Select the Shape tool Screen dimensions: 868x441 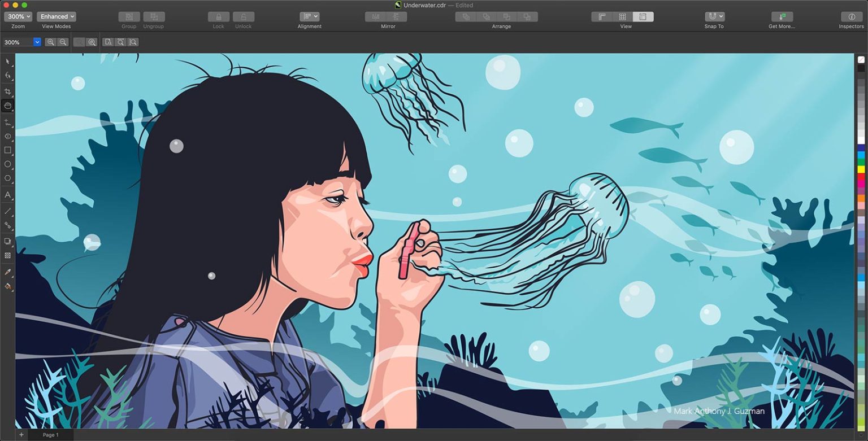pyautogui.click(x=8, y=76)
